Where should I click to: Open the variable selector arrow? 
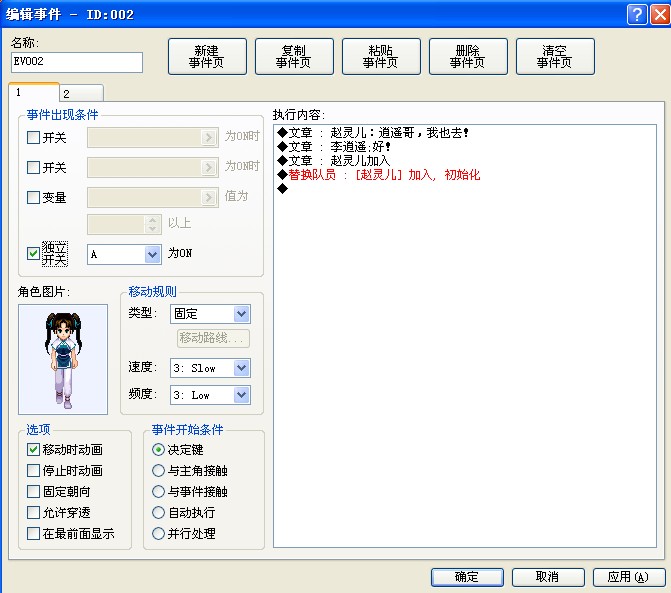tap(208, 197)
